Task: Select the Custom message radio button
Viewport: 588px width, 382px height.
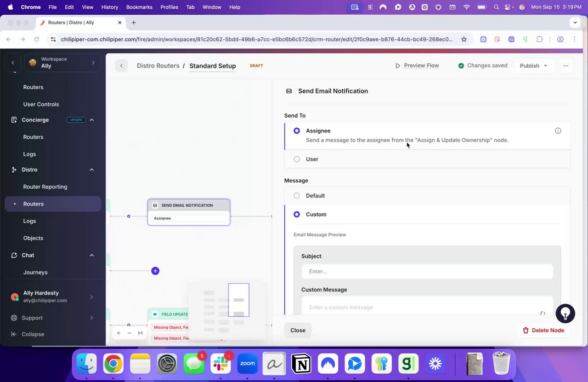Action: 297,214
